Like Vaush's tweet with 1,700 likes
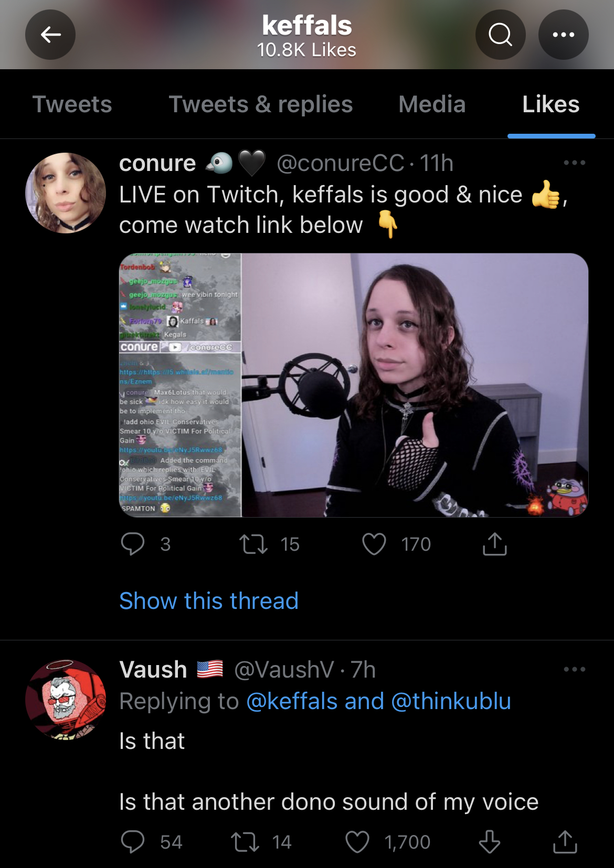 [357, 842]
